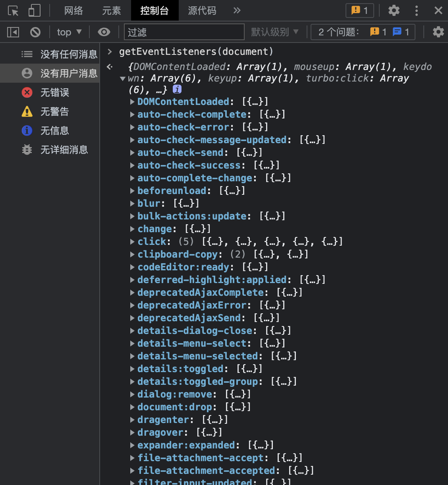
Task: Click the file-attachment-accepted property name
Action: (207, 471)
